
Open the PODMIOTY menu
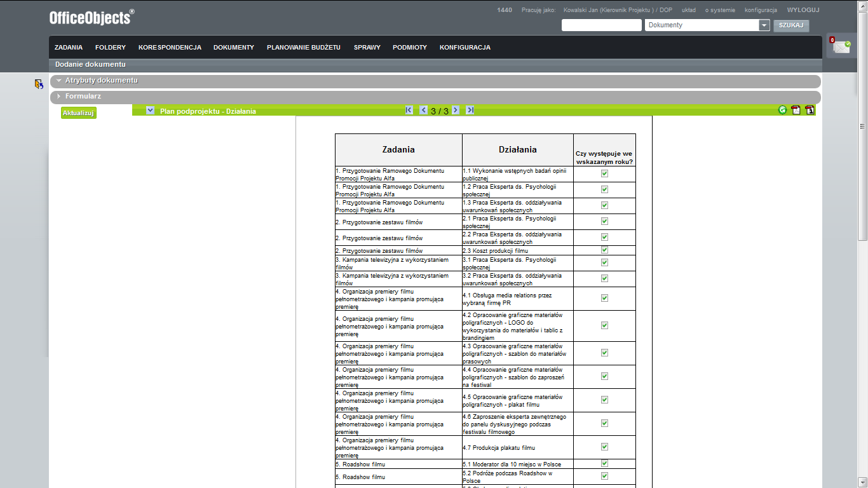coord(410,48)
